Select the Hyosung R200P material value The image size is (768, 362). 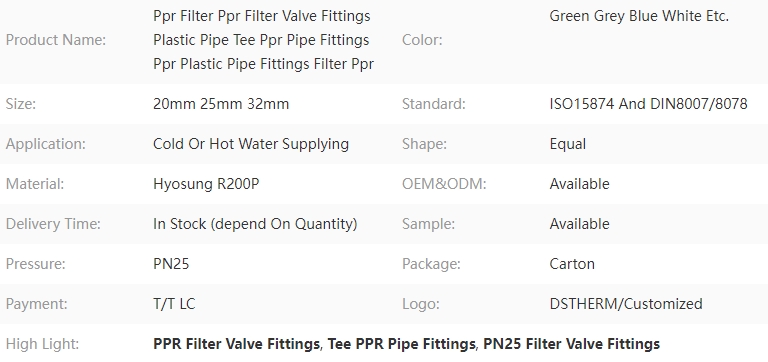206,184
